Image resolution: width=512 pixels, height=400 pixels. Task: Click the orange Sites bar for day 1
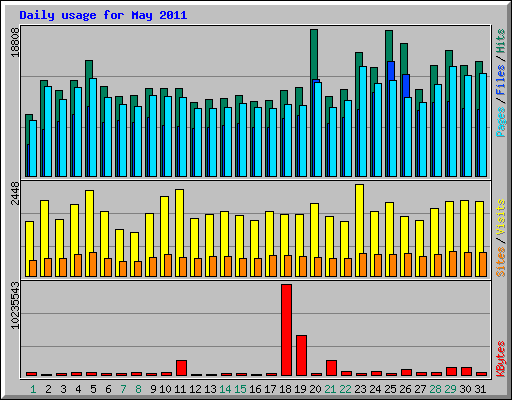pos(33,268)
